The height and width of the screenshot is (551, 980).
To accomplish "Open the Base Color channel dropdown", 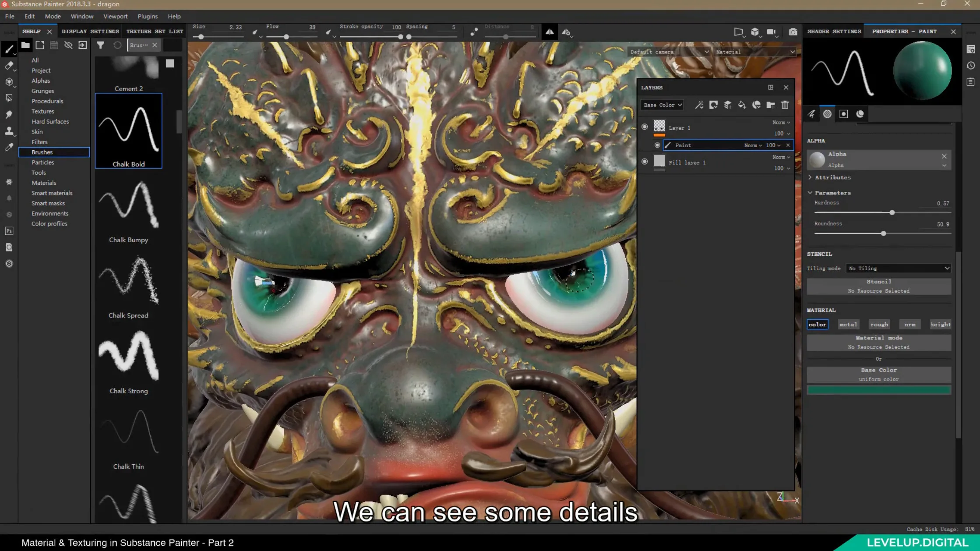I will (x=662, y=104).
